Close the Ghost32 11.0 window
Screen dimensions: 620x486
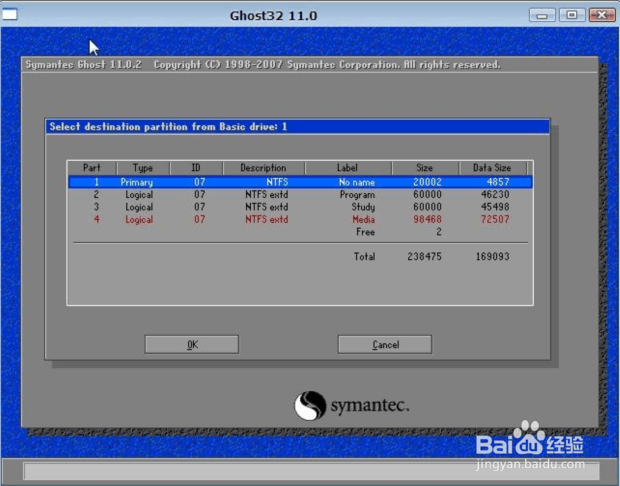tap(602, 15)
